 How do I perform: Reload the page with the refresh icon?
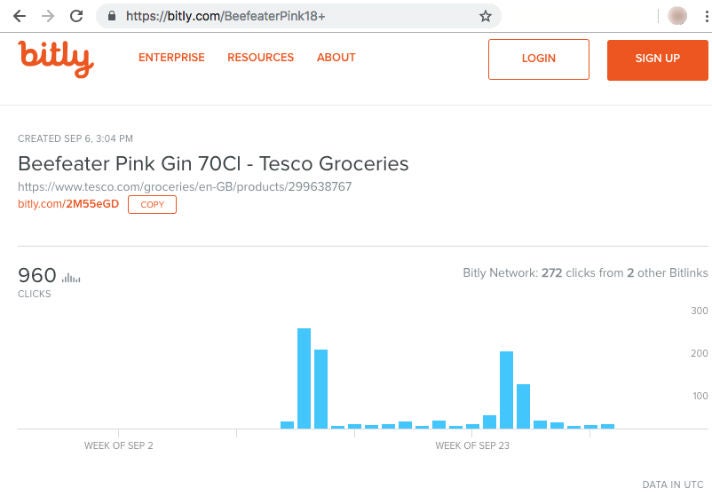click(x=76, y=16)
